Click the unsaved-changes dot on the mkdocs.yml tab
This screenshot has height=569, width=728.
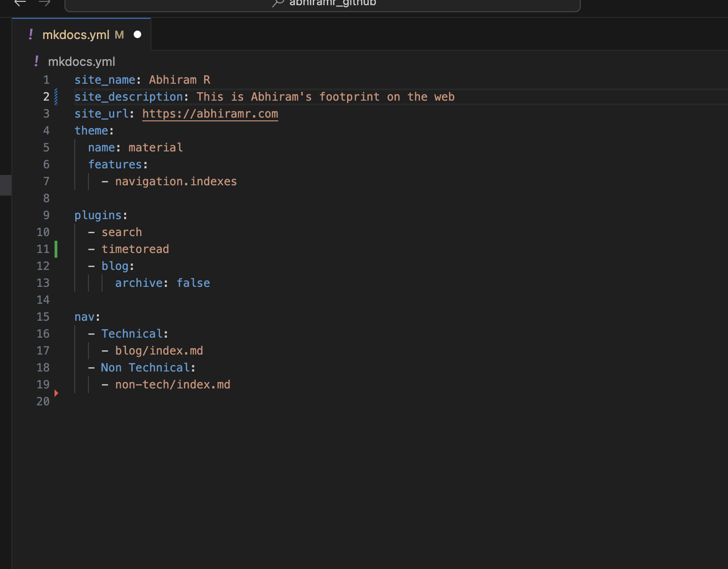[137, 34]
